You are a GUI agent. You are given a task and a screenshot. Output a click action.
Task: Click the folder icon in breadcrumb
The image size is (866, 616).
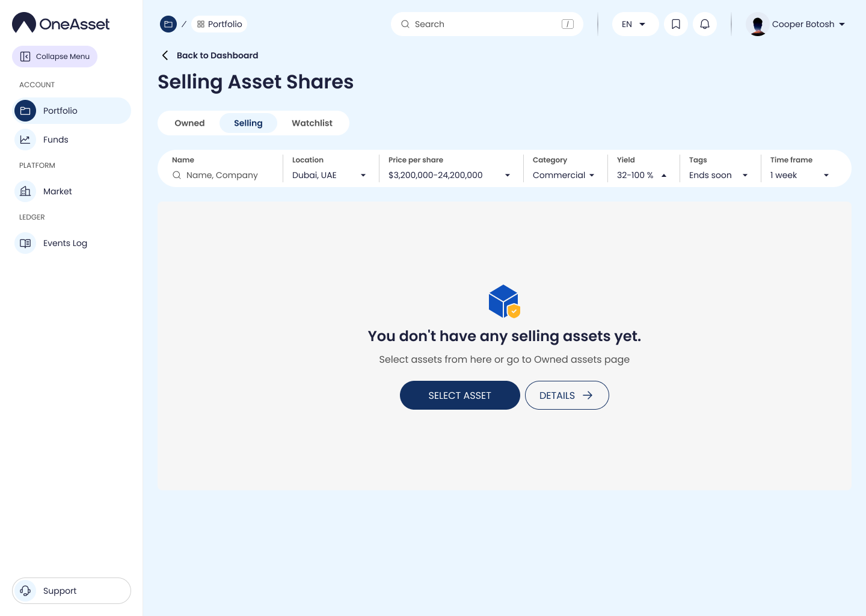[168, 24]
